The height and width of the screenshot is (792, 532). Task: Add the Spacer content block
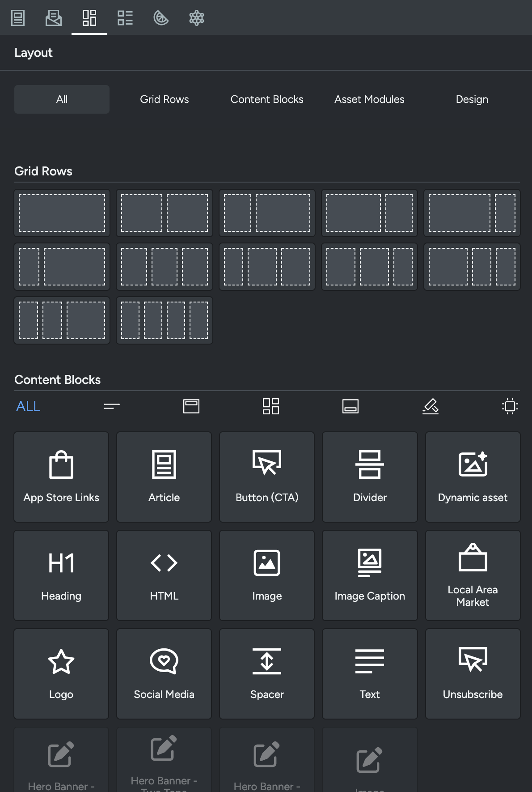[267, 674]
